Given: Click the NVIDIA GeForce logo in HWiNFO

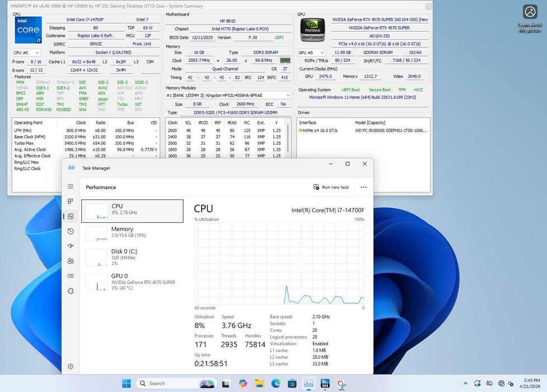Looking at the screenshot, I should (x=312, y=29).
